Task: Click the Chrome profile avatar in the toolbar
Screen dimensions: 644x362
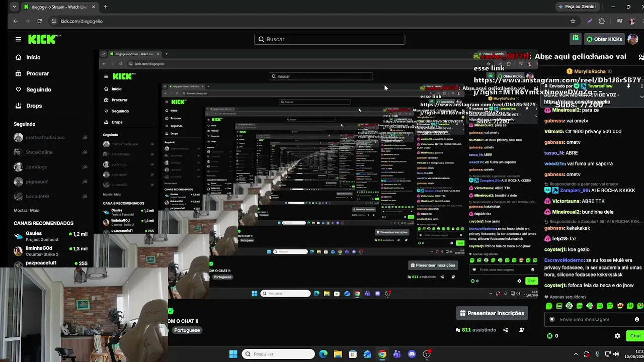Action: coord(632,21)
